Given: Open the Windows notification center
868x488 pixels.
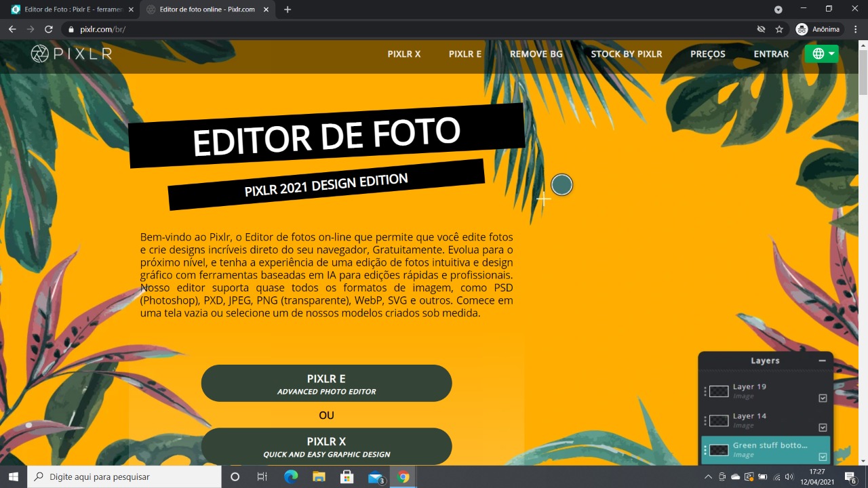Looking at the screenshot, I should point(850,477).
